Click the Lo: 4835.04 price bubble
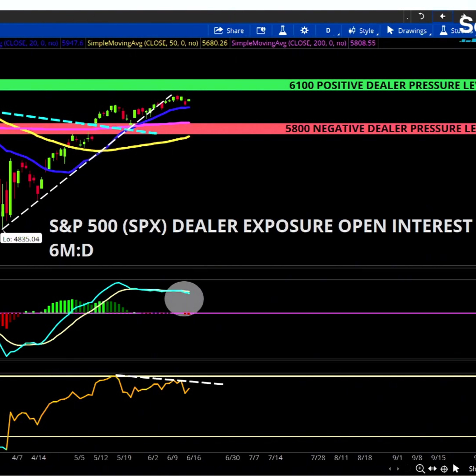The width and height of the screenshot is (476, 476). click(x=21, y=239)
